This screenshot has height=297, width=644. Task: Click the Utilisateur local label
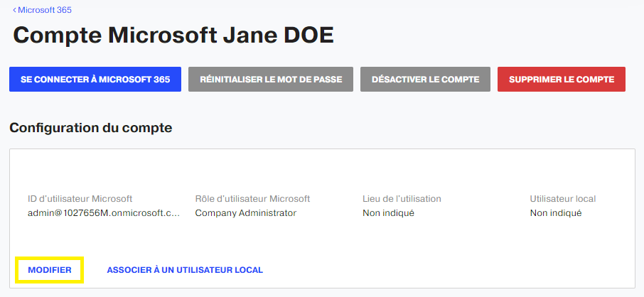[x=563, y=199]
